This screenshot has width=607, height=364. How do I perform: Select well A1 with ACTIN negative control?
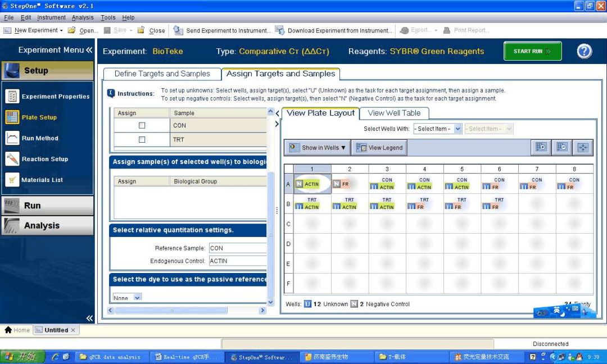click(x=312, y=184)
